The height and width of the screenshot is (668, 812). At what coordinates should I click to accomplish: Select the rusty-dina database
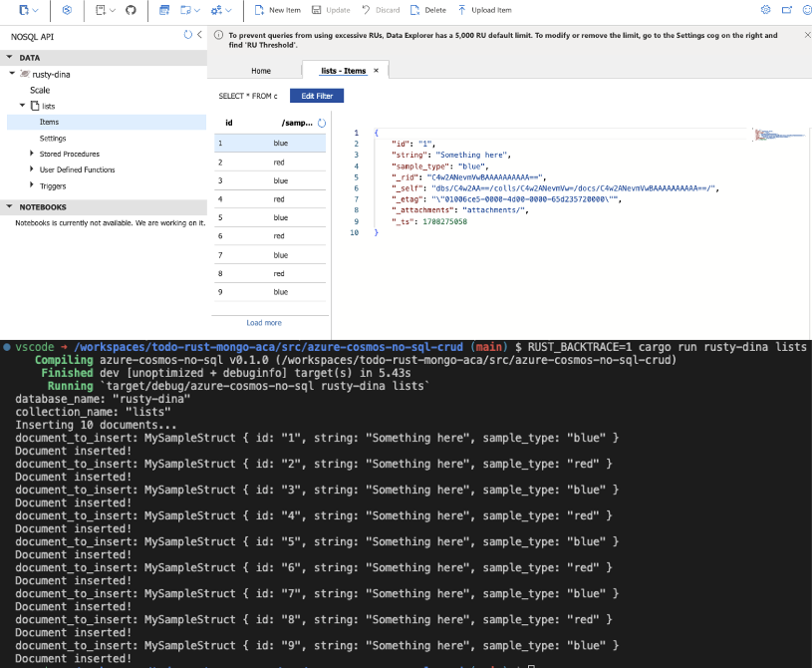[x=51, y=74]
